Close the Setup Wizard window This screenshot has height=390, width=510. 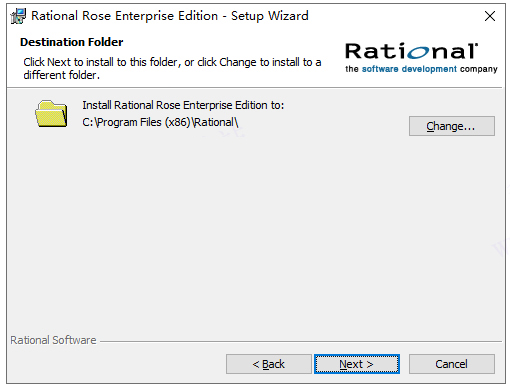[x=490, y=16]
